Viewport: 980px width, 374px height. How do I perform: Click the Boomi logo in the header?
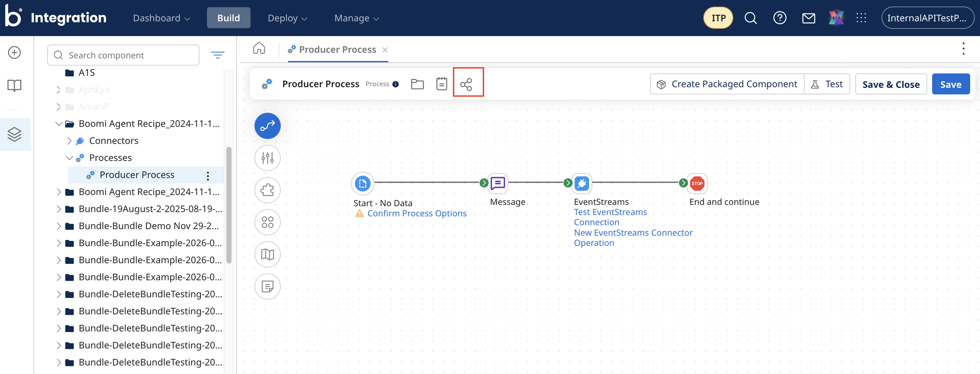pyautogui.click(x=14, y=16)
